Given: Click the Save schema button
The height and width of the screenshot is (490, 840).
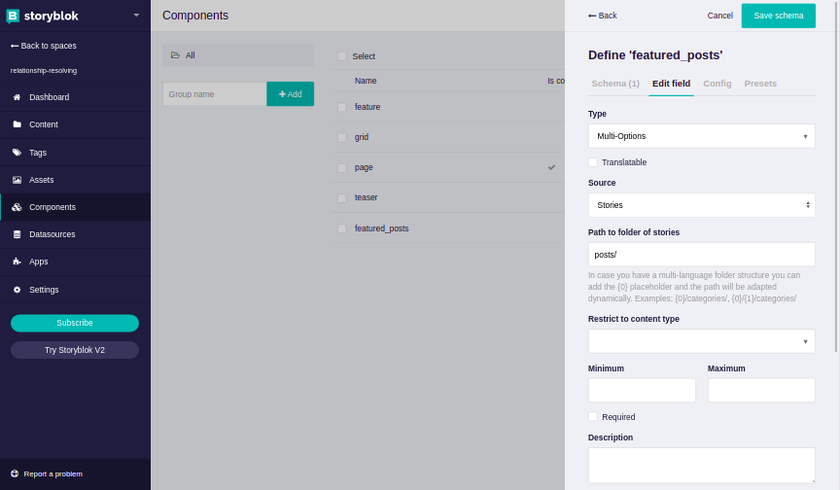Looking at the screenshot, I should pos(778,16).
